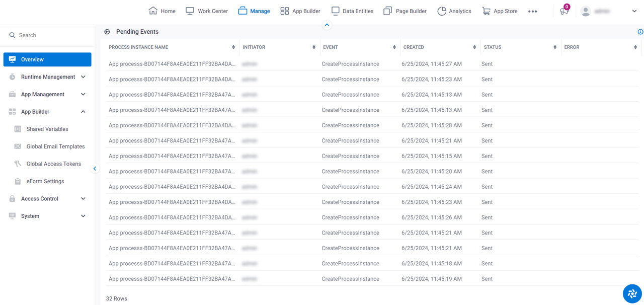Open the user account dropdown arrow
The width and height of the screenshot is (644, 305).
pos(634,11)
